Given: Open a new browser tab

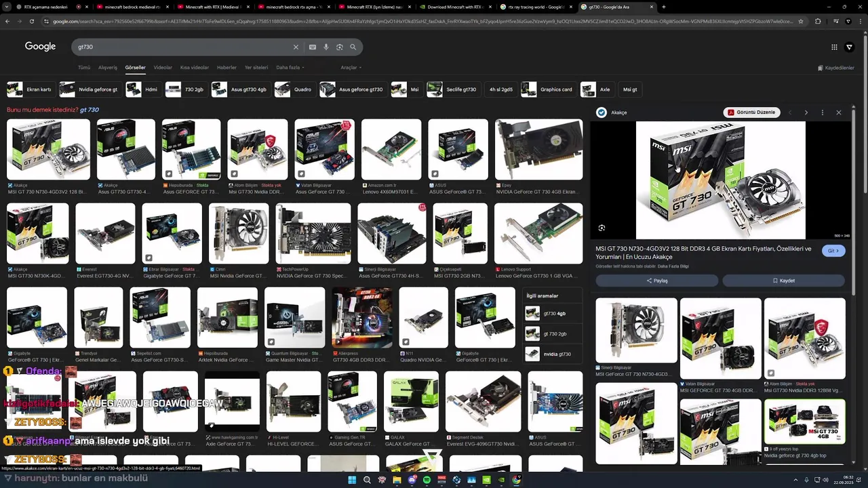Looking at the screenshot, I should point(663,7).
